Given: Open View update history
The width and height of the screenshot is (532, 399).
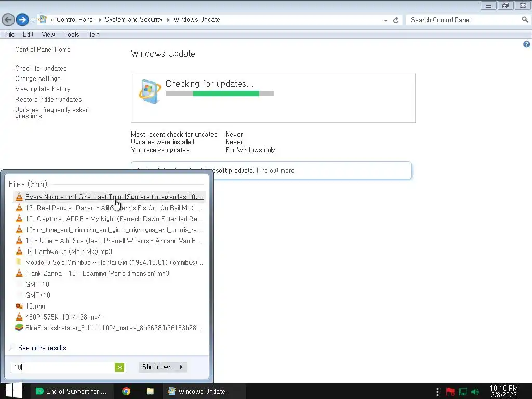Looking at the screenshot, I should (43, 89).
